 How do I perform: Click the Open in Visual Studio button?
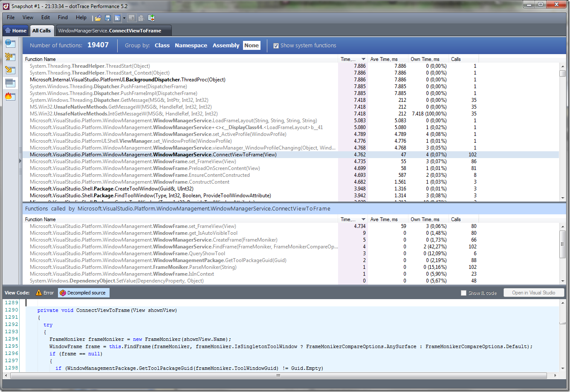coord(534,293)
